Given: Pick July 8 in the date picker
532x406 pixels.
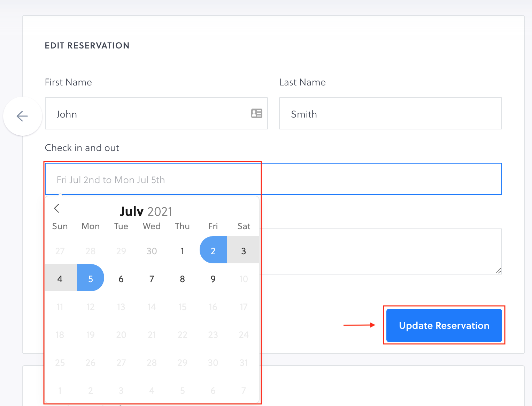Looking at the screenshot, I should coord(182,279).
